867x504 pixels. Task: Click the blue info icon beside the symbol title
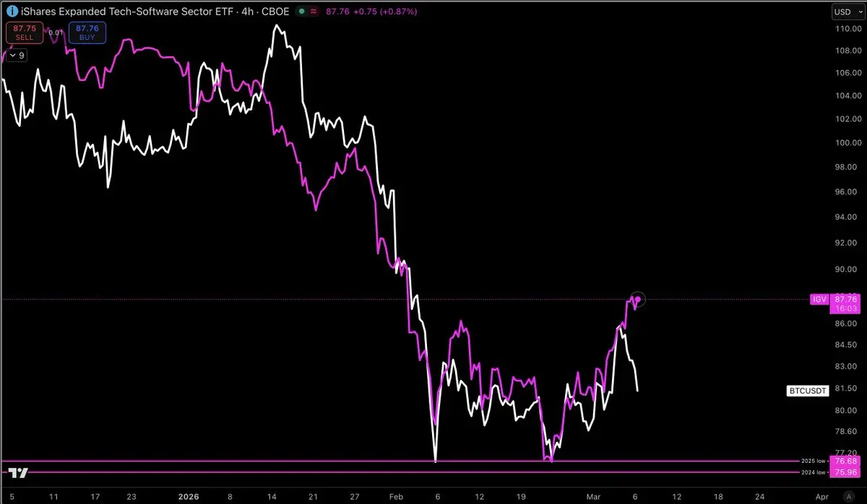pos(12,12)
